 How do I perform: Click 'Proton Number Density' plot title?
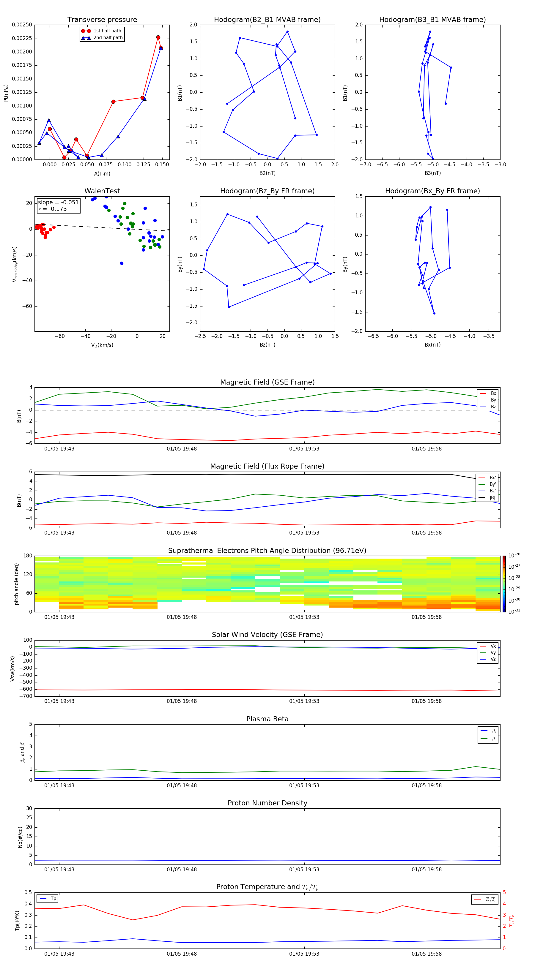point(267,803)
